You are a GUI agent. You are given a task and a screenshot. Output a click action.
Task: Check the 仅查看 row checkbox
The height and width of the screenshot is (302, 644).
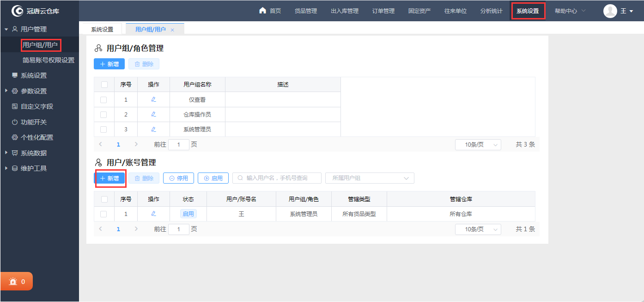(x=103, y=99)
